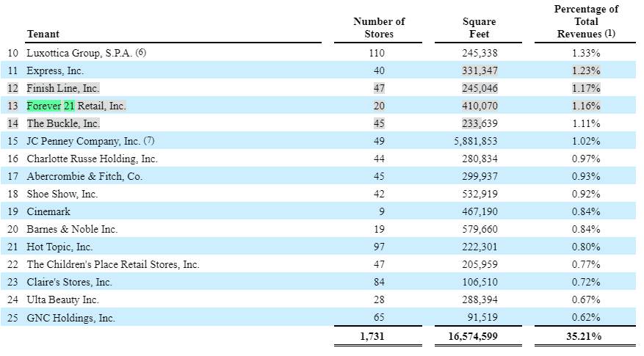Click square feet value '579,660'
This screenshot has height=356, width=644.
click(480, 230)
